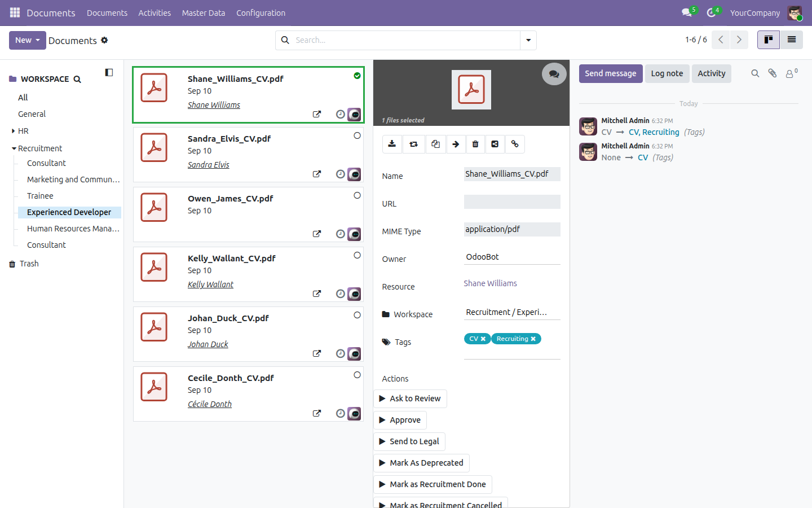The height and width of the screenshot is (508, 812).
Task: Collapse the workspace sidebar panel
Action: (x=109, y=72)
